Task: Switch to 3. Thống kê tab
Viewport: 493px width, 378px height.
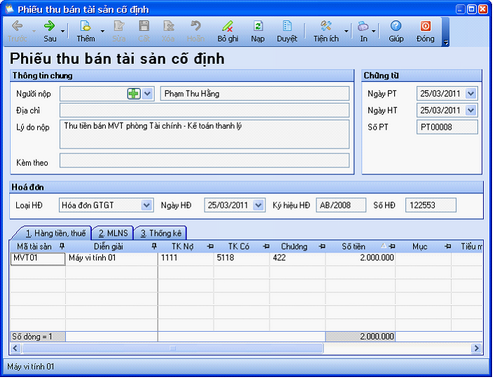Action: point(161,233)
